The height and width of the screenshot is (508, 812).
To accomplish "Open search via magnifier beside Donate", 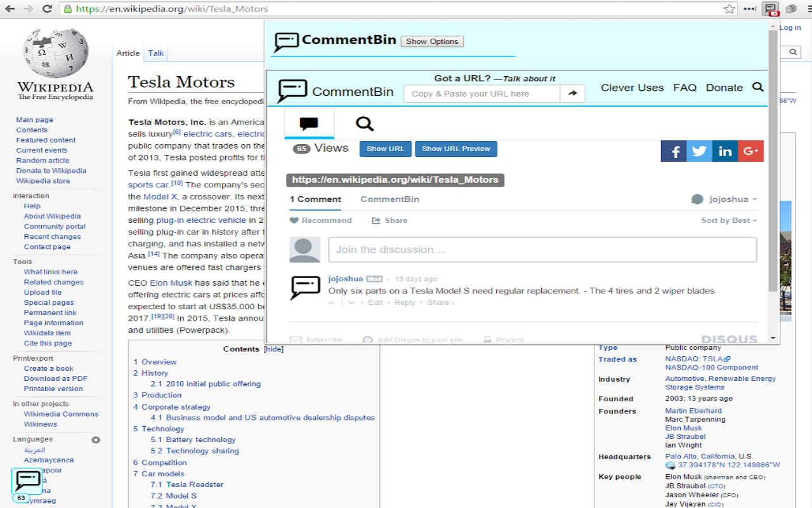I will pyautogui.click(x=758, y=87).
